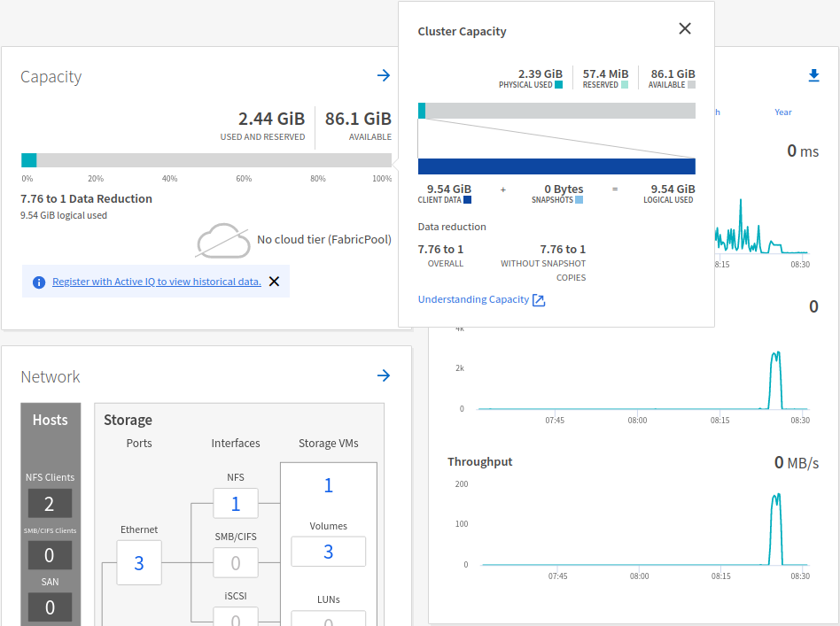The width and height of the screenshot is (840, 626).
Task: Open the SMB/CIFS Clients count of 0
Action: (50, 555)
